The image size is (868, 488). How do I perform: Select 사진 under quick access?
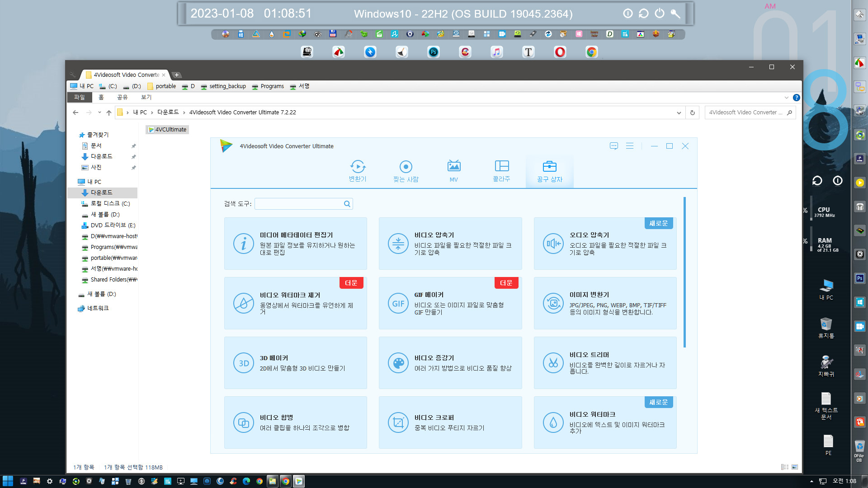[96, 167]
